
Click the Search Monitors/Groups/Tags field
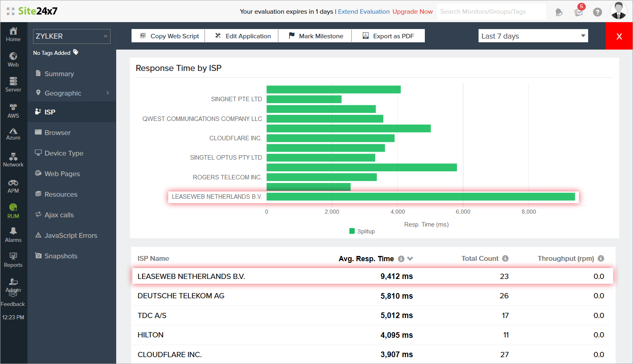491,12
